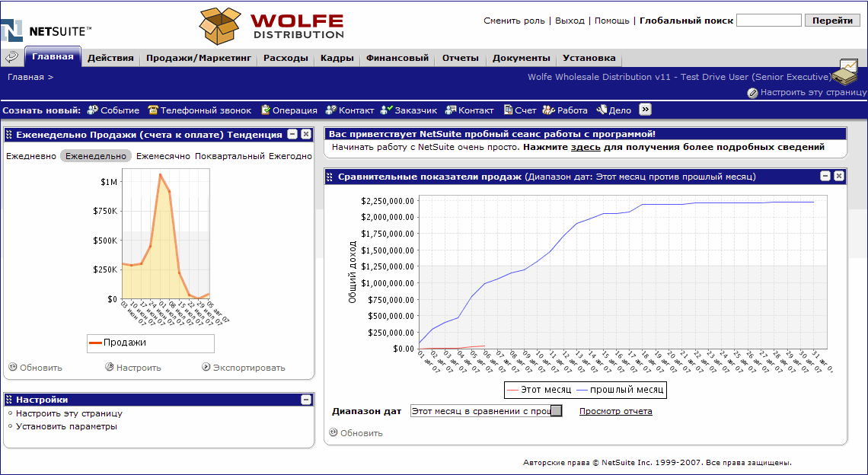868x475 pixels.
Task: Open the Документы tab
Action: point(522,58)
